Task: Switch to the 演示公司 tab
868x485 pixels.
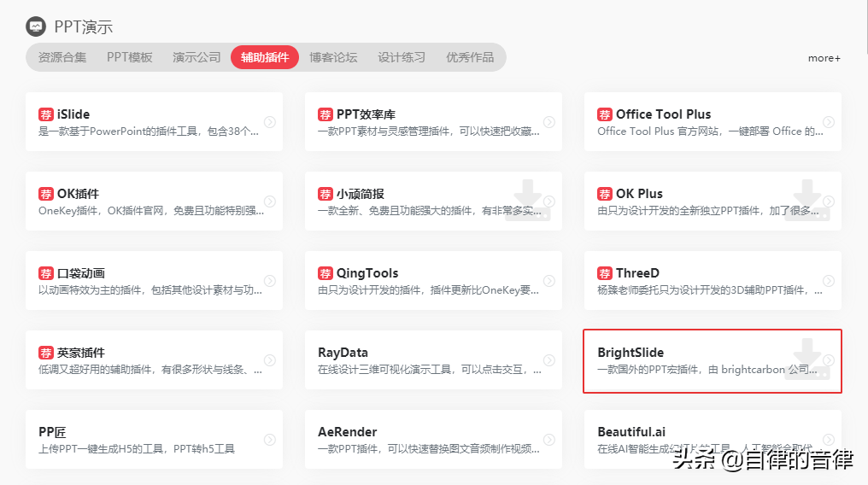Action: pos(196,57)
